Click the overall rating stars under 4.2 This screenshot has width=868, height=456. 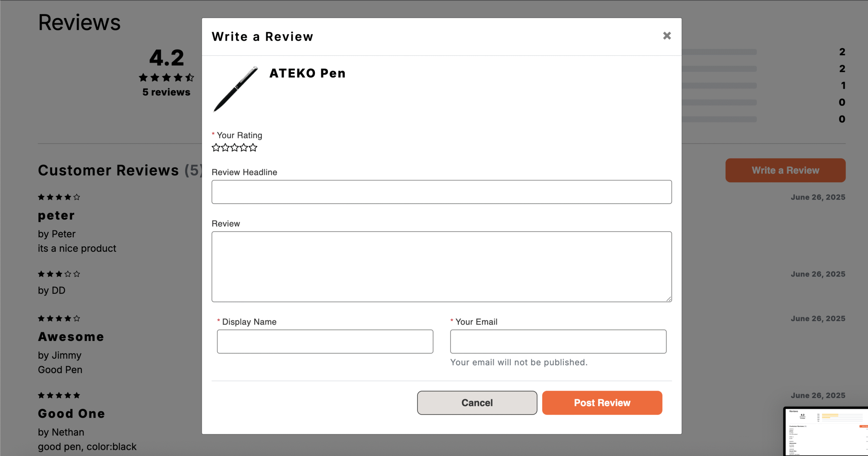point(166,78)
